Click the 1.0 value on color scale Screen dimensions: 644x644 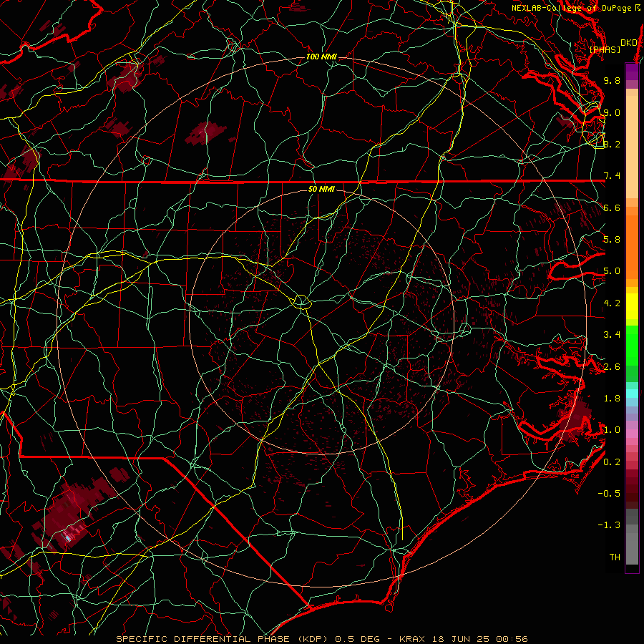(x=612, y=431)
